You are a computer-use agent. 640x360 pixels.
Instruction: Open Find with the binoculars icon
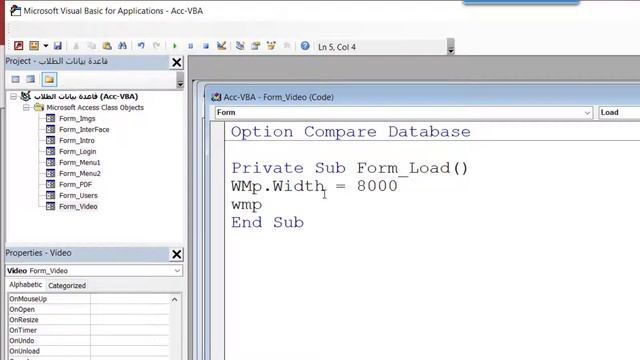[x=122, y=46]
